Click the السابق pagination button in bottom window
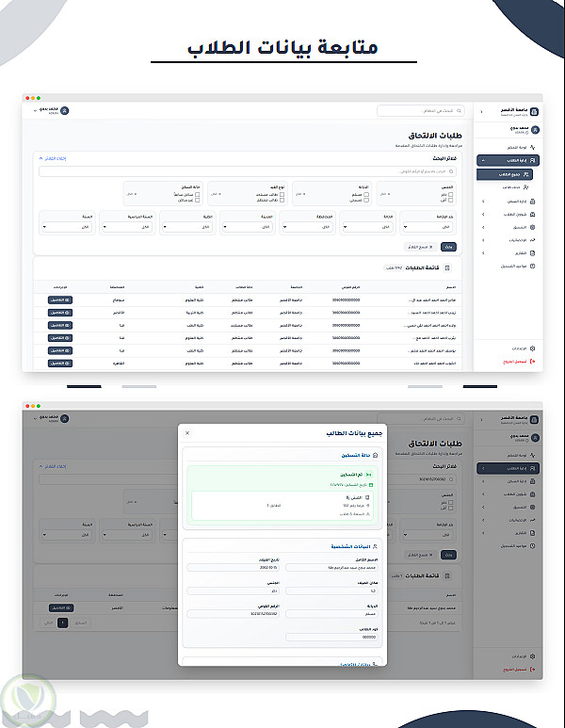 [81, 623]
